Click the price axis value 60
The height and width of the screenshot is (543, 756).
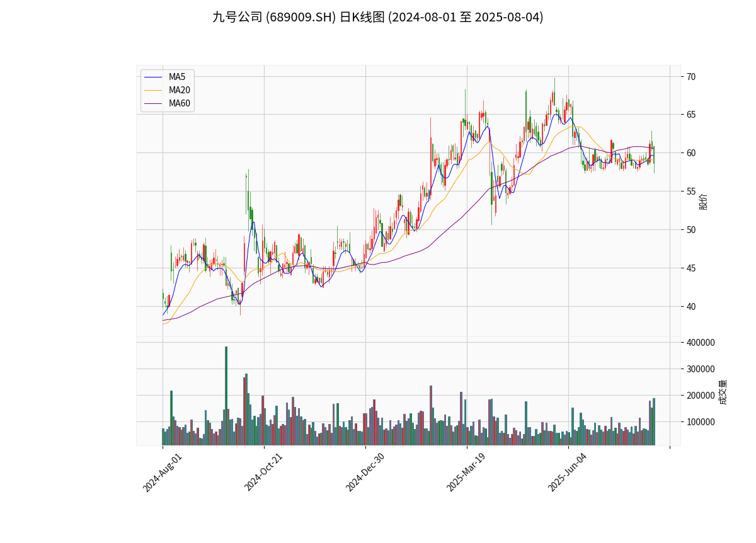coord(691,153)
